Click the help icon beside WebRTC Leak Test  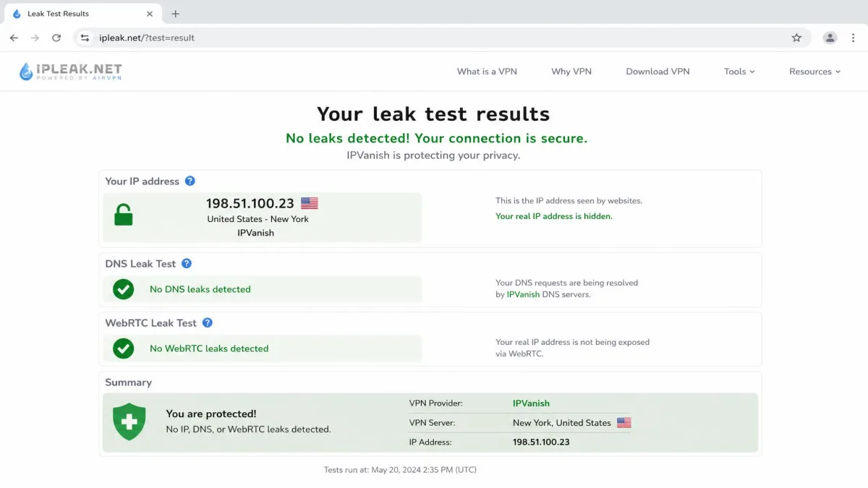pos(208,323)
